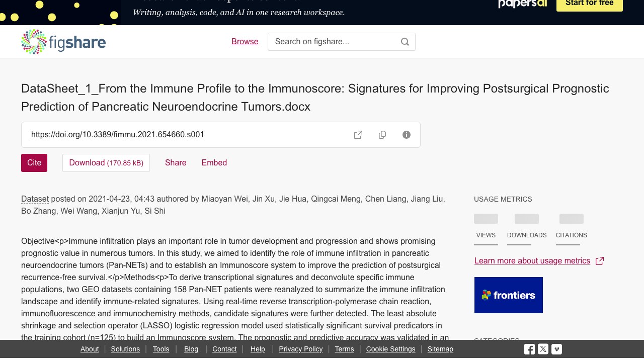Click the search magnifier icon

pyautogui.click(x=405, y=42)
